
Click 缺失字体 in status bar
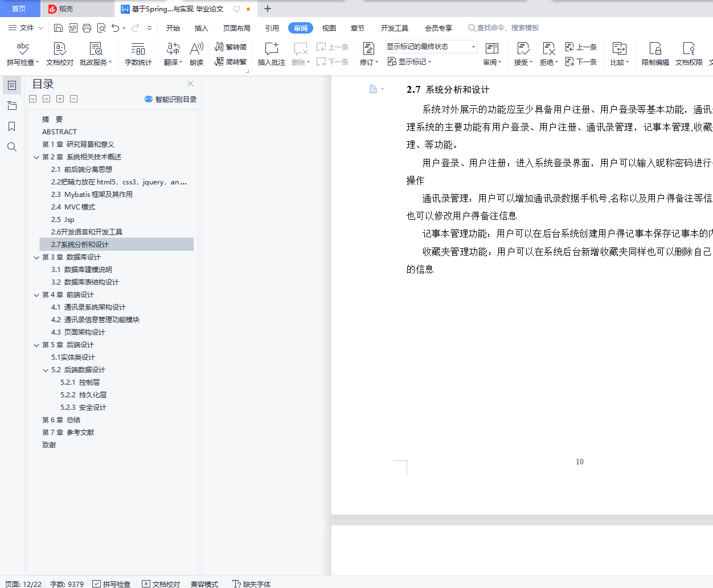click(x=252, y=584)
